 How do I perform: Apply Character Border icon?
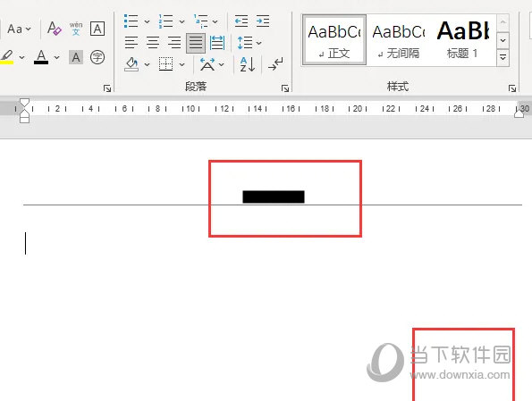pyautogui.click(x=97, y=29)
